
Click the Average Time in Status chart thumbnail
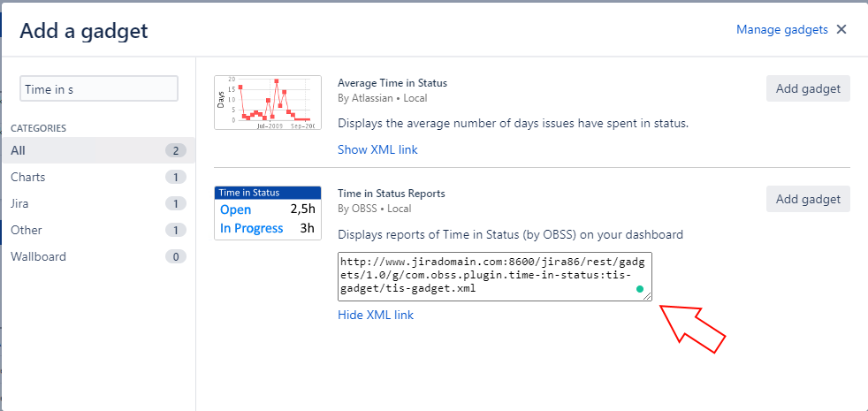tap(267, 102)
